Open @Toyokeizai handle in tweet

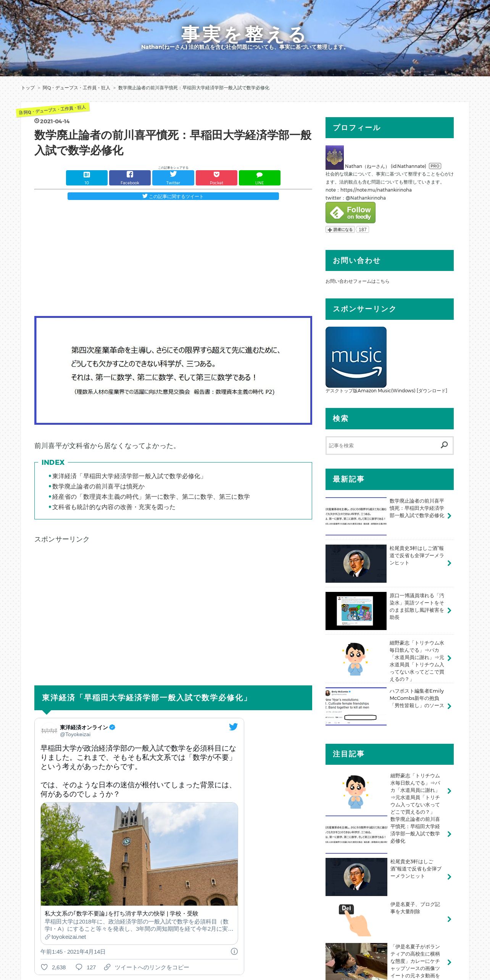75,734
